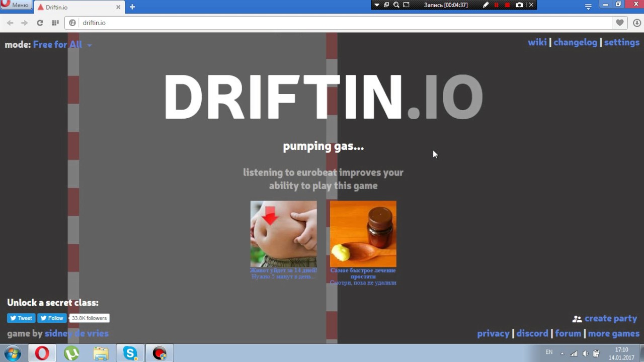Click the jar and spoon advertisement thumbnail
Image resolution: width=644 pixels, height=362 pixels.
(363, 234)
